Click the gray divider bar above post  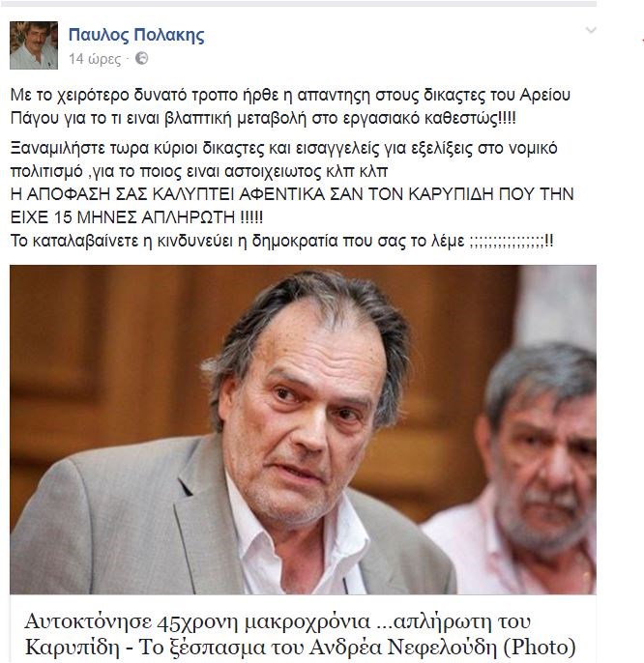(298, 4)
